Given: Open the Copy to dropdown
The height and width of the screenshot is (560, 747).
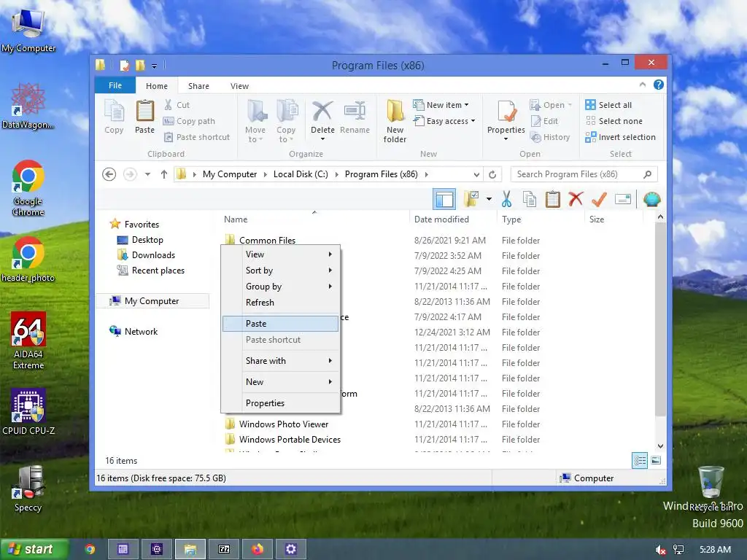Looking at the screenshot, I should 286,121.
